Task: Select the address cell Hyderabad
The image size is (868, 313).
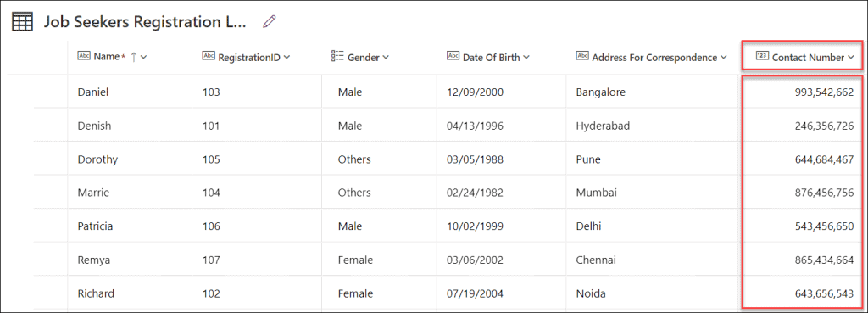Action: [x=603, y=126]
